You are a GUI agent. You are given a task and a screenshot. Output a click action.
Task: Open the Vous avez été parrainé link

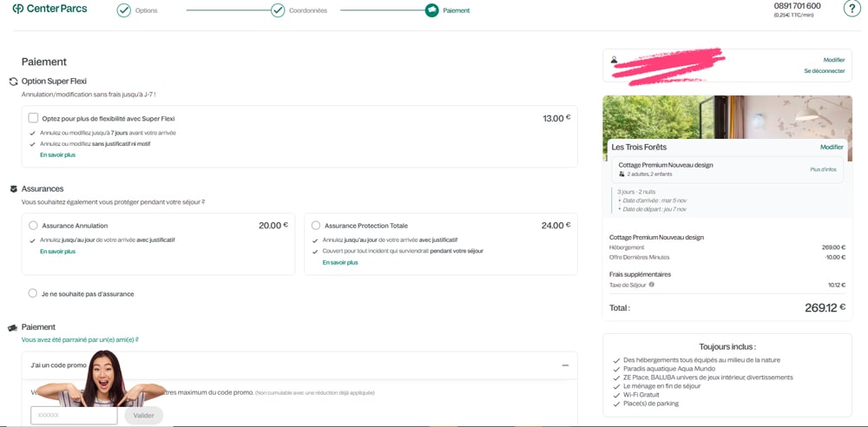(80, 339)
